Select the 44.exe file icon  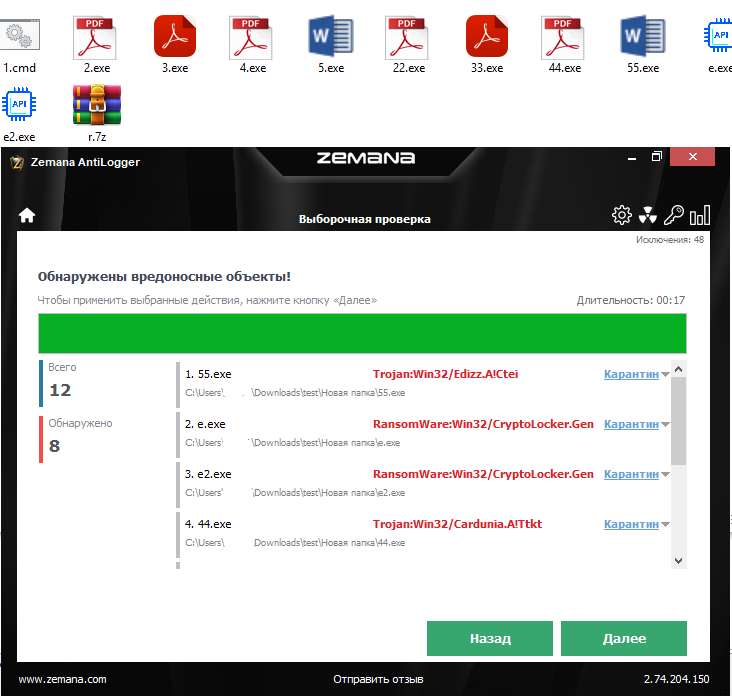tap(563, 37)
